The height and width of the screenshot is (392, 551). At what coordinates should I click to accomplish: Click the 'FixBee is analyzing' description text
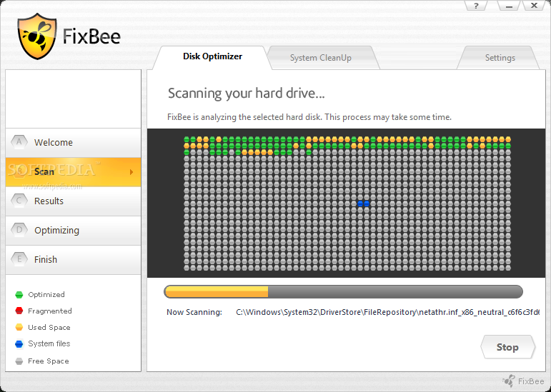tap(309, 117)
